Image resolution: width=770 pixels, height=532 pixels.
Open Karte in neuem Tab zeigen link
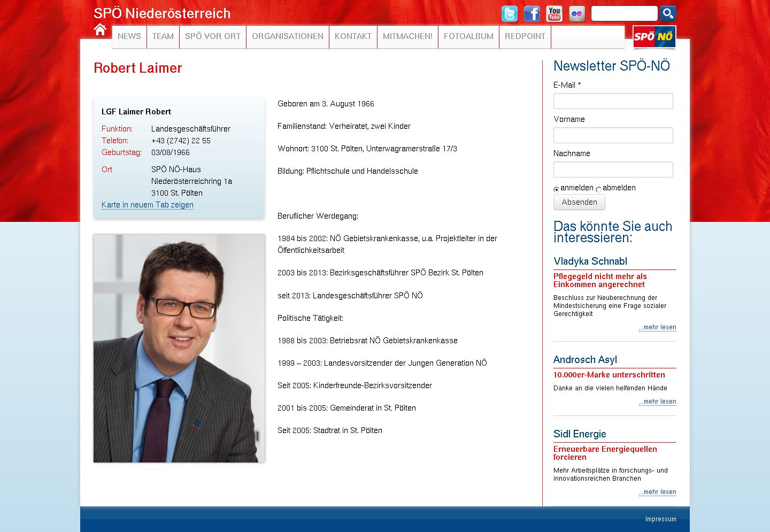pyautogui.click(x=148, y=205)
